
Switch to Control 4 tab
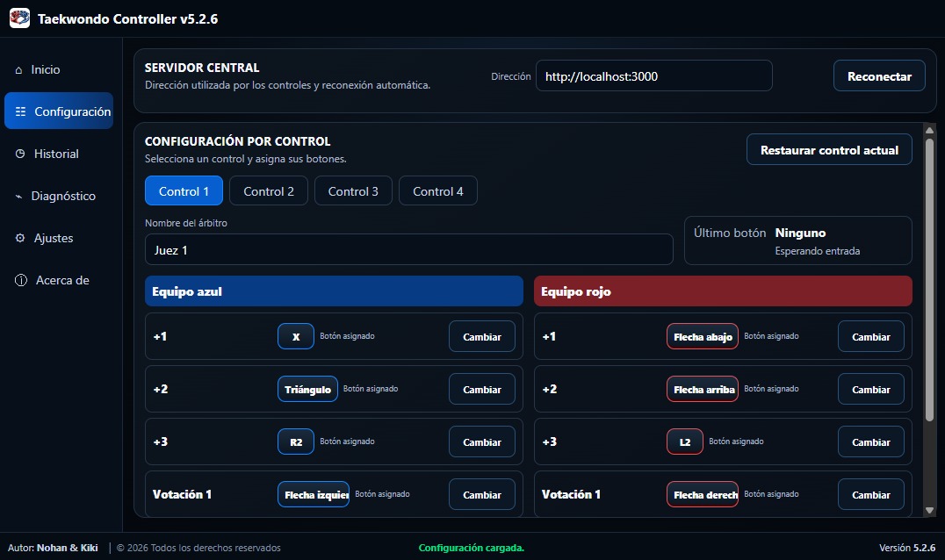click(x=438, y=190)
